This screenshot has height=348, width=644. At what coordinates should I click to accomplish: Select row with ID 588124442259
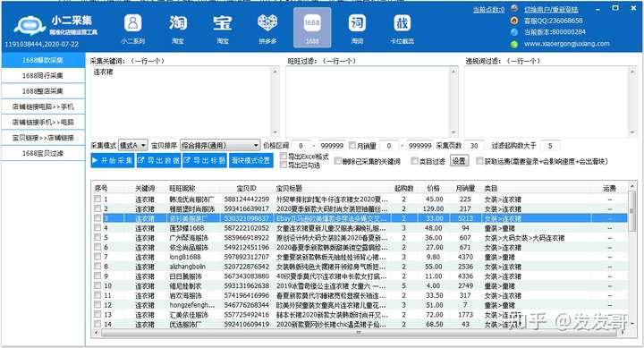(360, 199)
